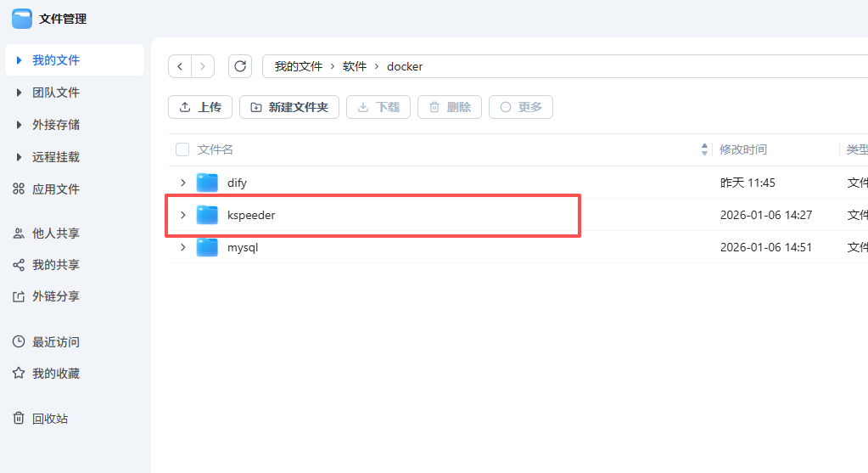Open Recycle Bin (回收站) in sidebar
Image resolution: width=868 pixels, height=473 pixels.
click(49, 419)
